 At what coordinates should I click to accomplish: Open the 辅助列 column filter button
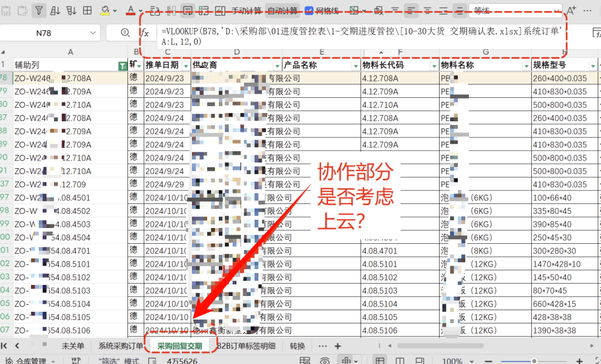tap(123, 66)
